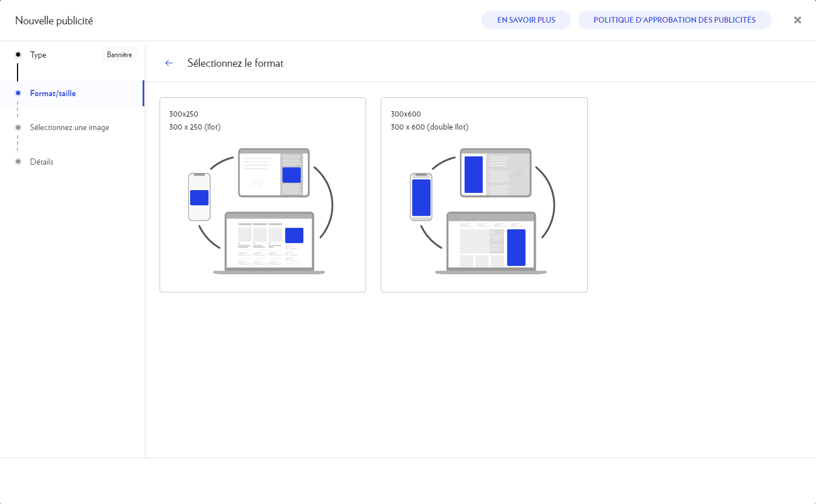816x504 pixels.
Task: Click laptop icon in 300x250 card
Action: tap(269, 243)
